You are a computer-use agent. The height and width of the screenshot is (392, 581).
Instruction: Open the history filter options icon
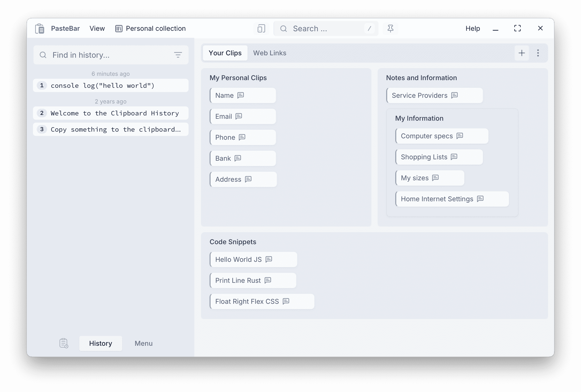click(x=178, y=55)
